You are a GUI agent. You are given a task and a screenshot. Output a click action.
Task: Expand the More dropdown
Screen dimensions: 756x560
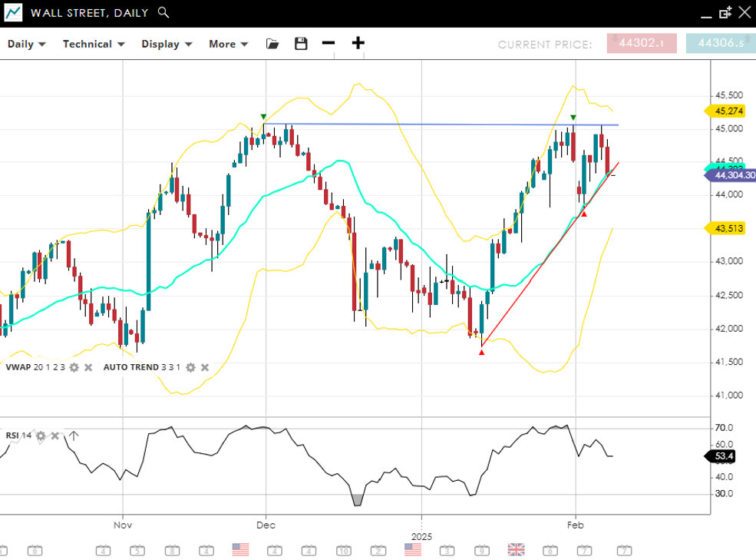pyautogui.click(x=229, y=44)
